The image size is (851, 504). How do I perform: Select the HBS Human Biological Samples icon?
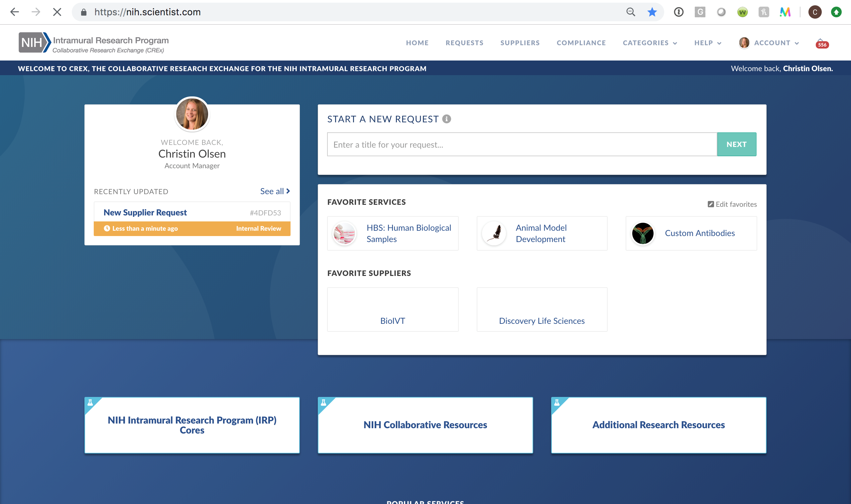click(x=344, y=233)
